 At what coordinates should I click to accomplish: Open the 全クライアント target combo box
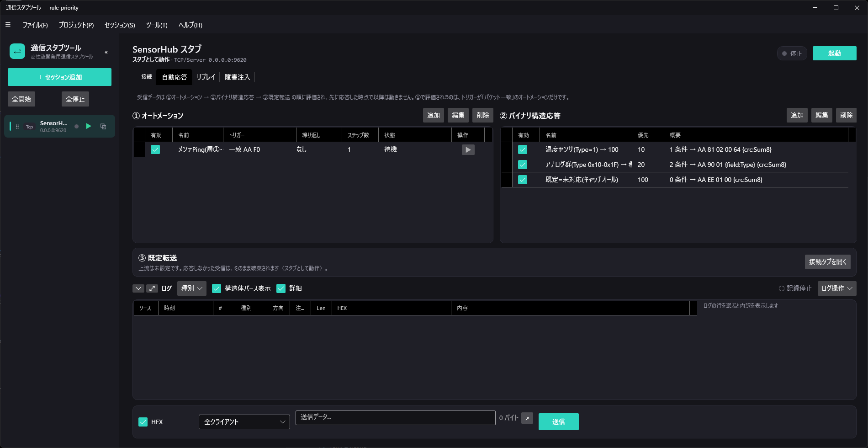click(244, 422)
